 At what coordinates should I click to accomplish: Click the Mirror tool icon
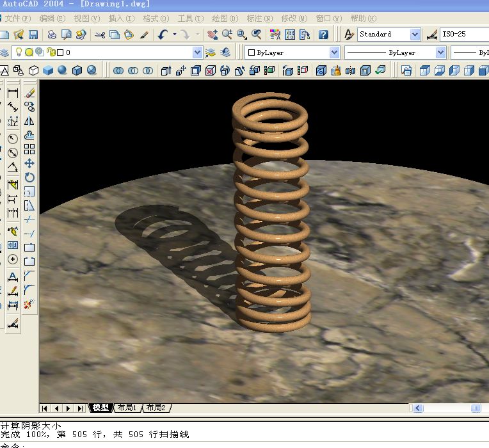(x=29, y=121)
